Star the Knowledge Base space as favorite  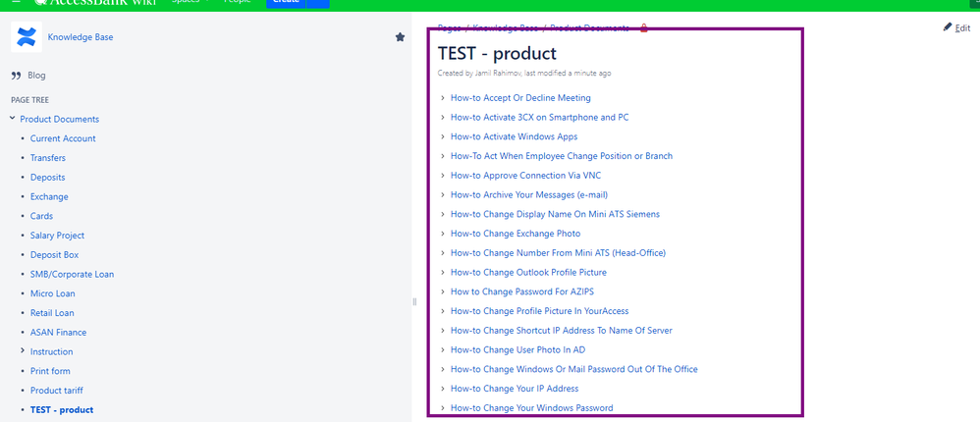400,37
